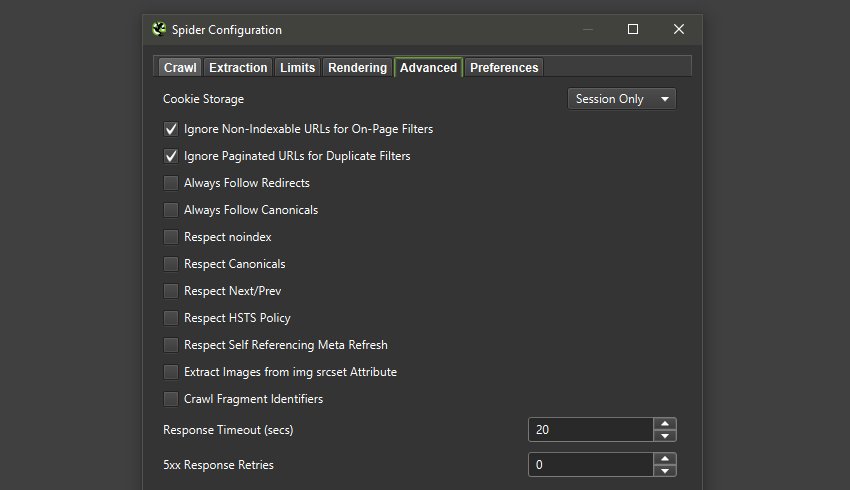Viewport: 850px width, 490px height.
Task: Decrease Response Timeout with down arrow
Action: [x=666, y=436]
